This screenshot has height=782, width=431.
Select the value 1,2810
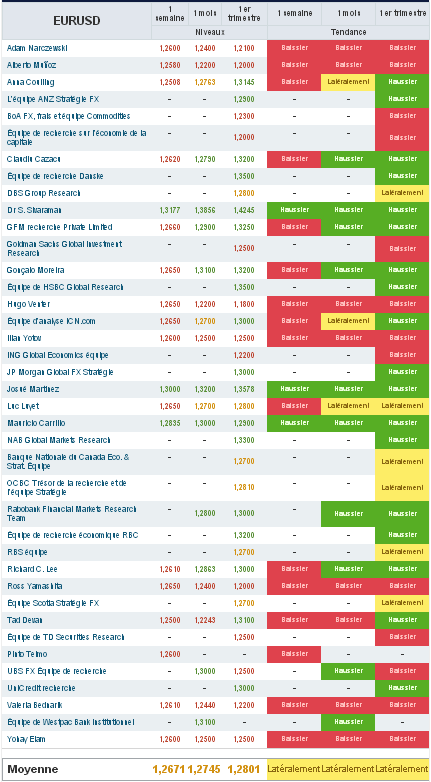click(243, 487)
